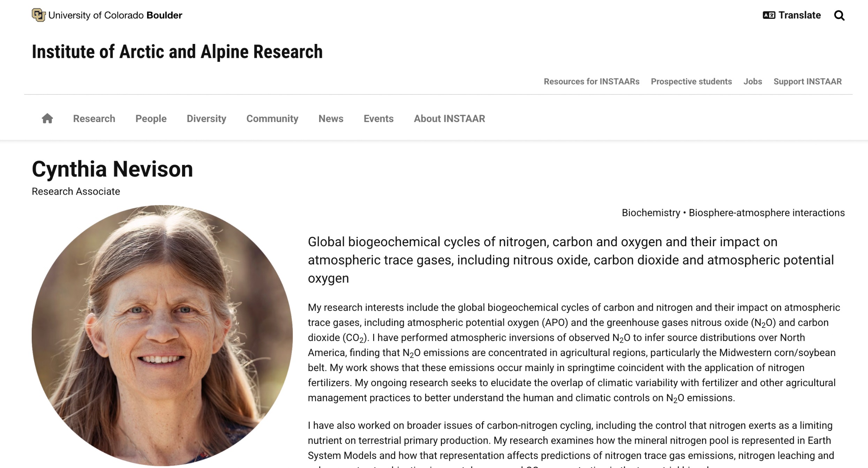Click the CU Boulder logo icon
Image resolution: width=868 pixels, height=468 pixels.
click(38, 15)
